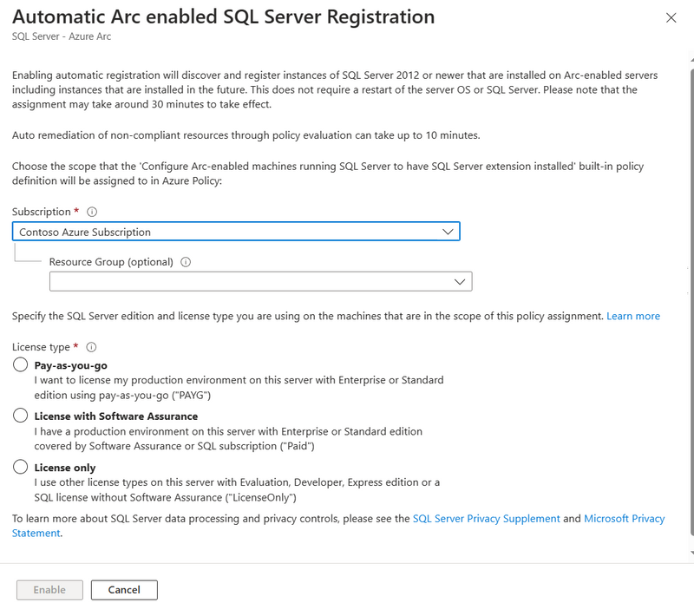Open SQL Server Privacy Supplement link
This screenshot has height=616, width=694.
click(x=487, y=518)
